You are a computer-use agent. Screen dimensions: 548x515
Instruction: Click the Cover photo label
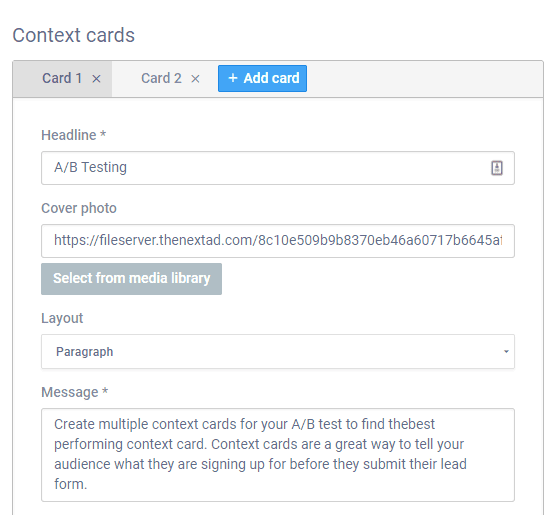click(79, 208)
